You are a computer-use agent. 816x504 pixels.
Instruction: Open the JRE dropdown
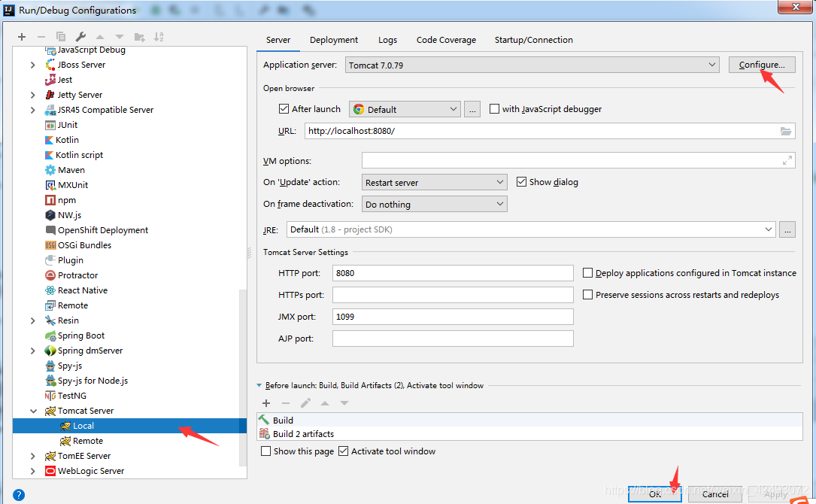531,229
